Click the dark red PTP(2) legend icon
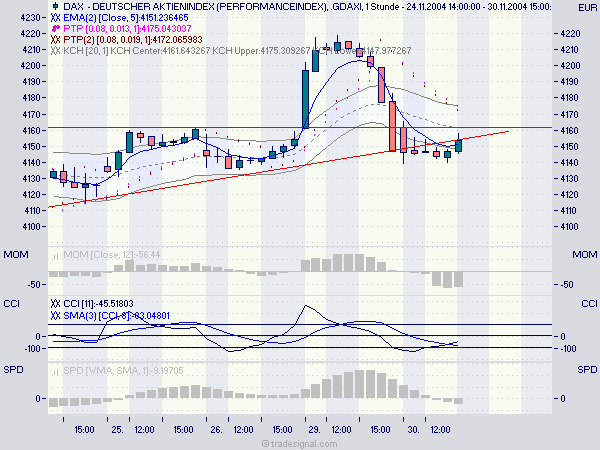 click(x=55, y=39)
